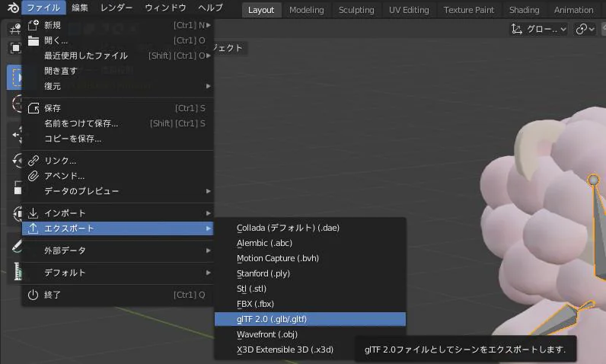Click the folder icon beside 開く

pos(33,40)
